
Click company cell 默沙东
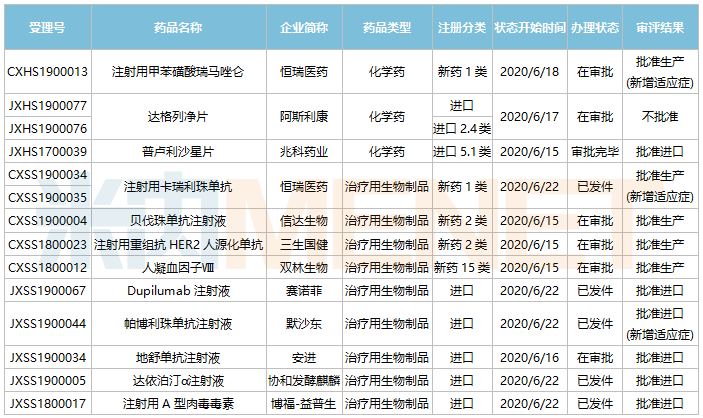[x=304, y=323]
